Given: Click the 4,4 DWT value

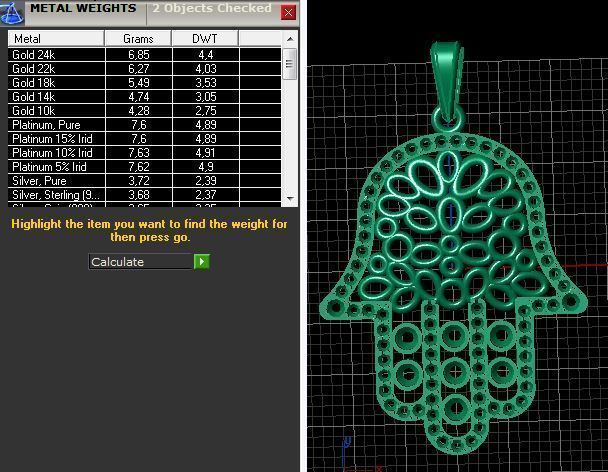Looking at the screenshot, I should [206, 55].
